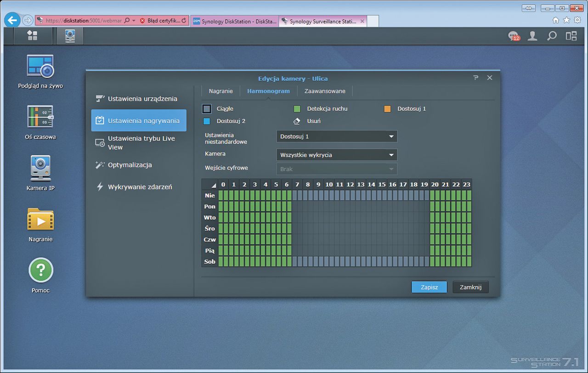Image resolution: width=588 pixels, height=373 pixels.
Task: Go back with browser back arrow
Action: point(12,20)
